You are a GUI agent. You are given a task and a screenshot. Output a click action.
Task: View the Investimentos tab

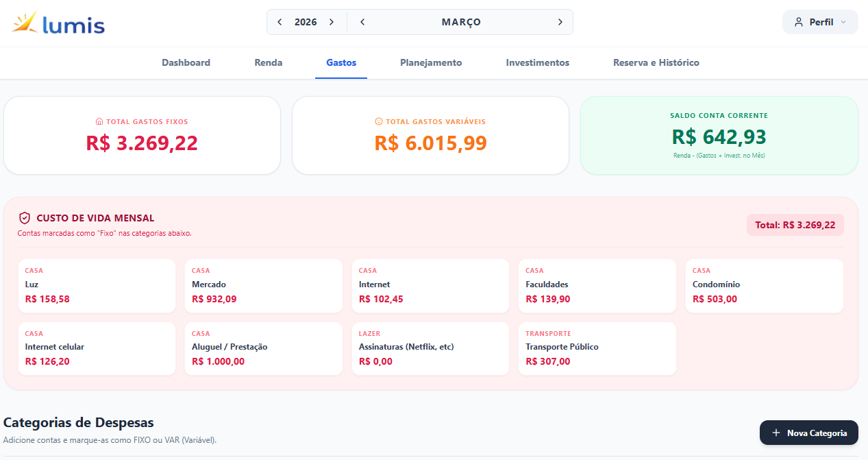pyautogui.click(x=537, y=62)
